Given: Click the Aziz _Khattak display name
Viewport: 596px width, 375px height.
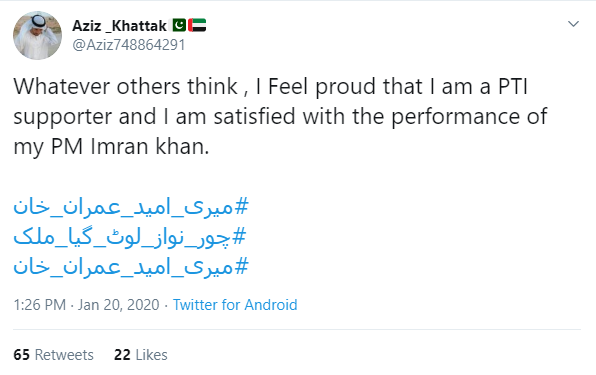Looking at the screenshot, I should tap(119, 26).
